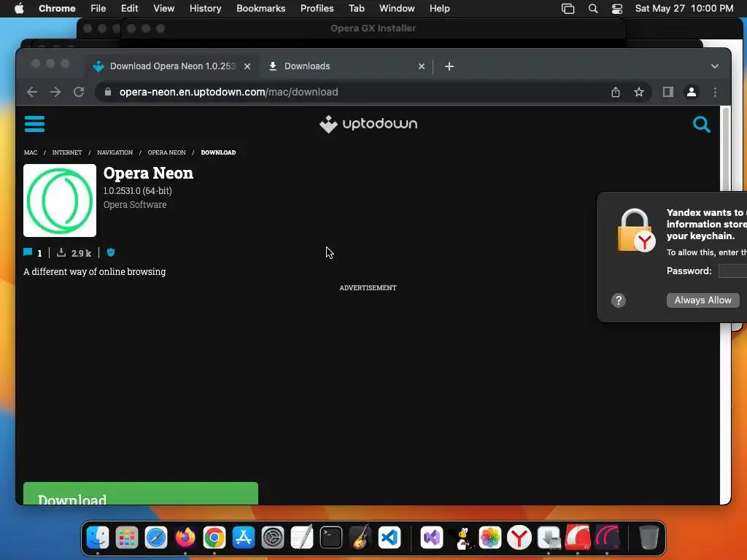Open Photos from the Dock
The height and width of the screenshot is (560, 747).
489,537
